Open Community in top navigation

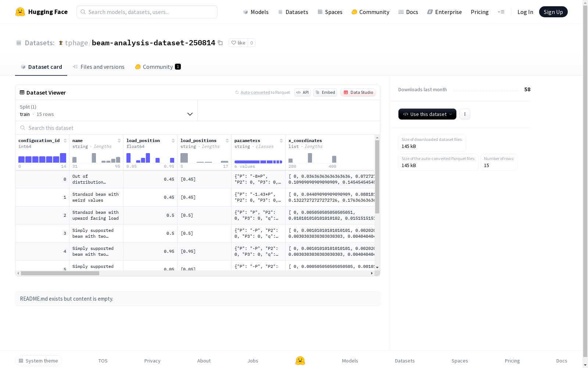(370, 12)
